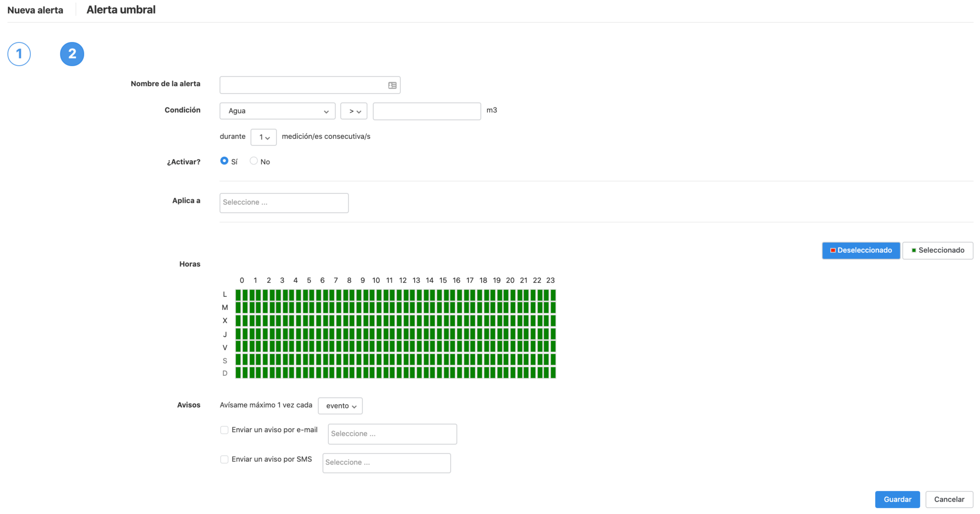980x514 pixels.
Task: Click the Guardar button
Action: [897, 499]
